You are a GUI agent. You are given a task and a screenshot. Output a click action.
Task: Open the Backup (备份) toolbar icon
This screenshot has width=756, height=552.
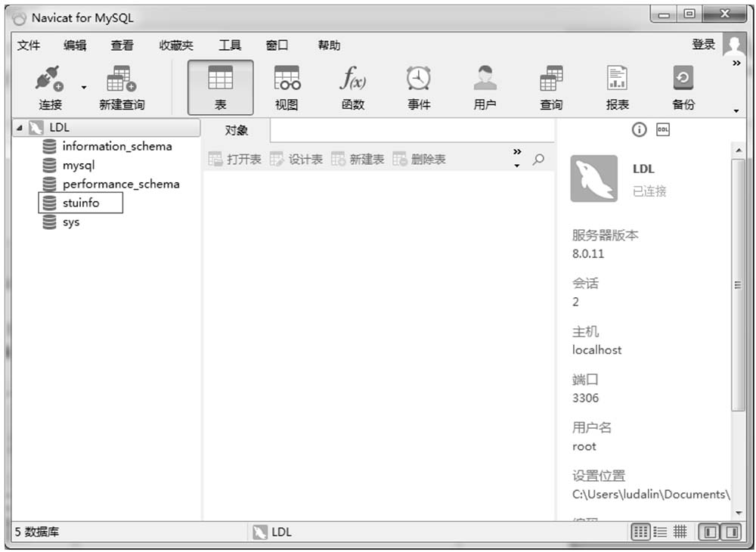click(683, 78)
